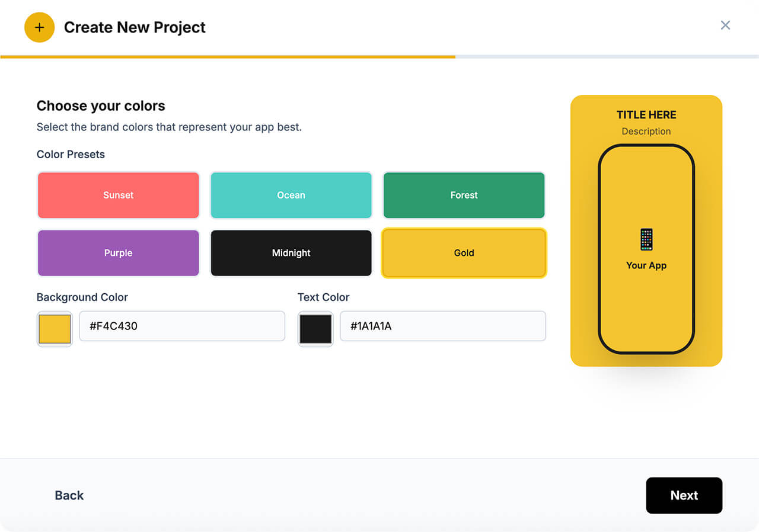Close the Create New Project dialog
Screen dimensions: 759x532
[725, 25]
